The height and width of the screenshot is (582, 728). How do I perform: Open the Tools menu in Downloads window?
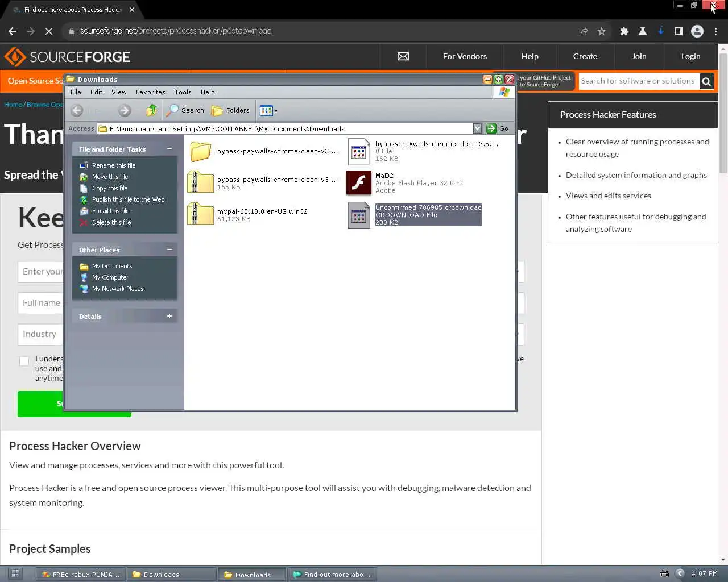[x=183, y=92]
